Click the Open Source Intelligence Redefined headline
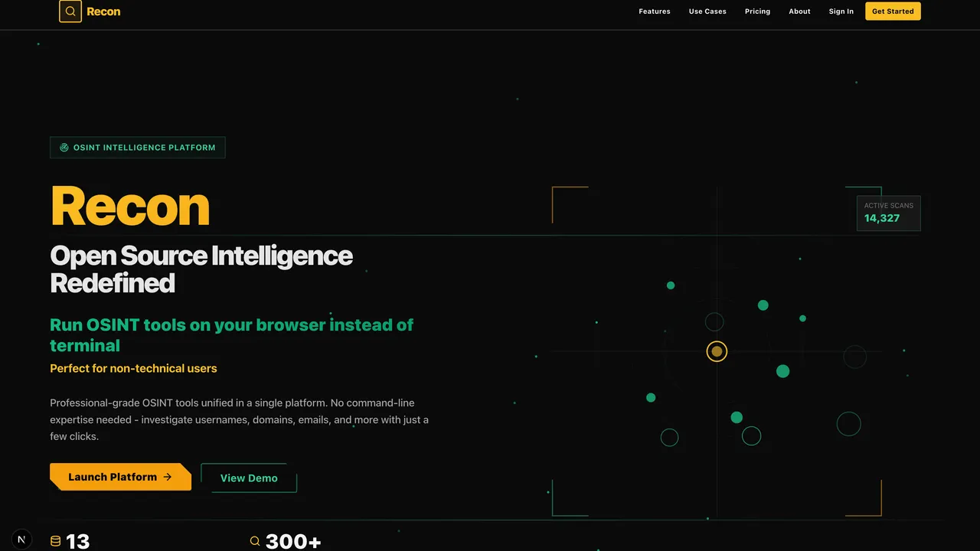 point(201,269)
